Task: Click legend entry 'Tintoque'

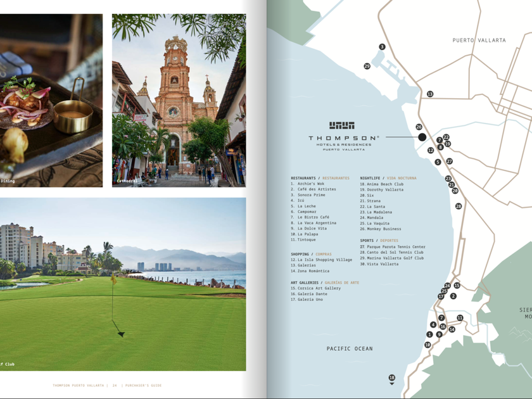Action: 303,239
